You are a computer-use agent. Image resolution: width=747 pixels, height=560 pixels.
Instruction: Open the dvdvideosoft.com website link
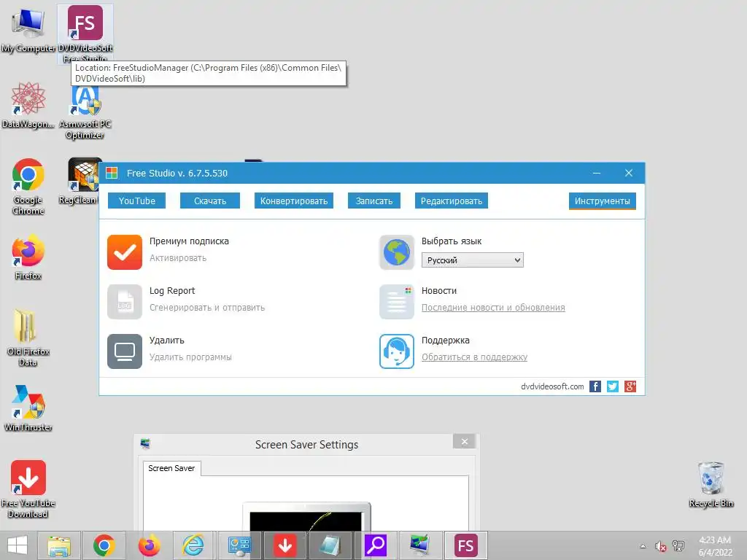coord(552,386)
